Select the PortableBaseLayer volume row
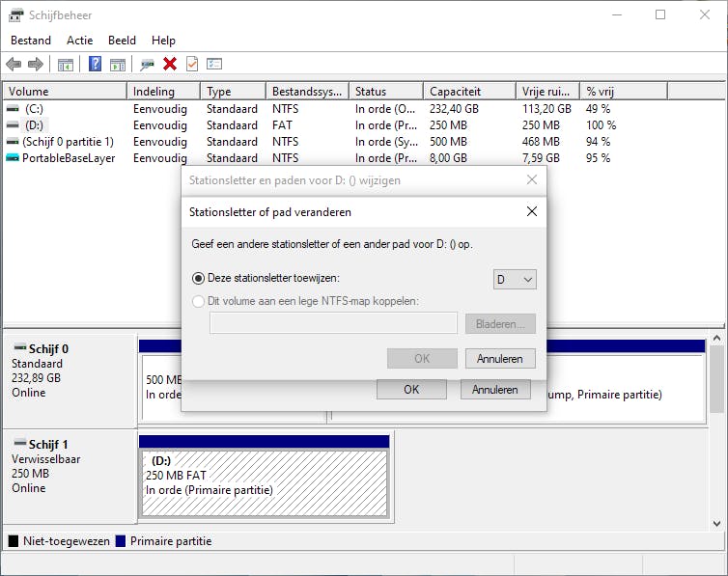The width and height of the screenshot is (728, 576). (x=68, y=157)
